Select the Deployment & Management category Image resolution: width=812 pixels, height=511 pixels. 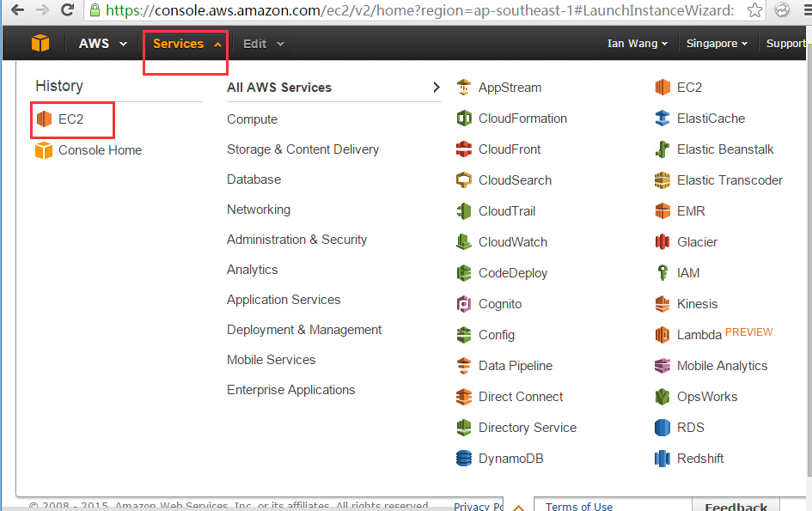tap(304, 330)
